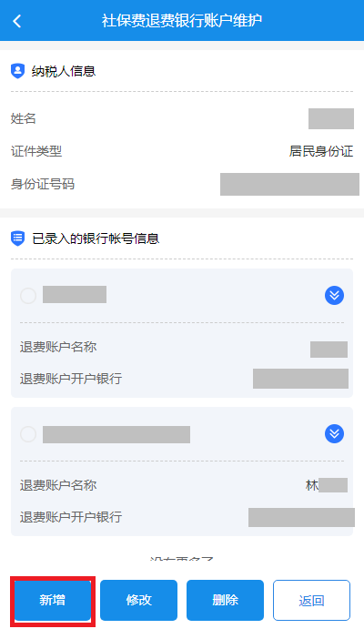Select the second bank account radio button

pyautogui.click(x=28, y=434)
